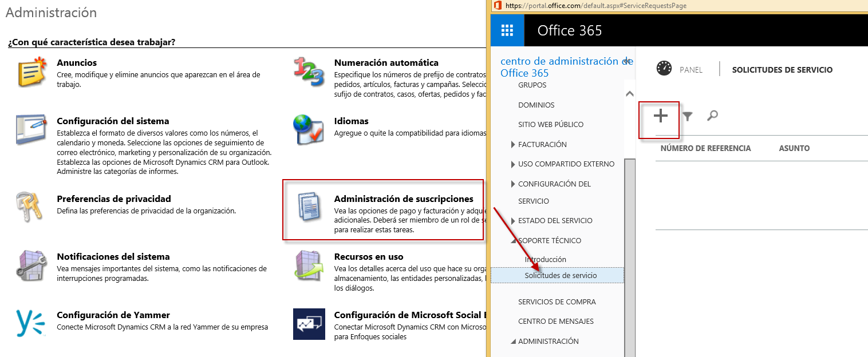The image size is (868, 357).
Task: Open the Idiomas link
Action: coord(352,121)
